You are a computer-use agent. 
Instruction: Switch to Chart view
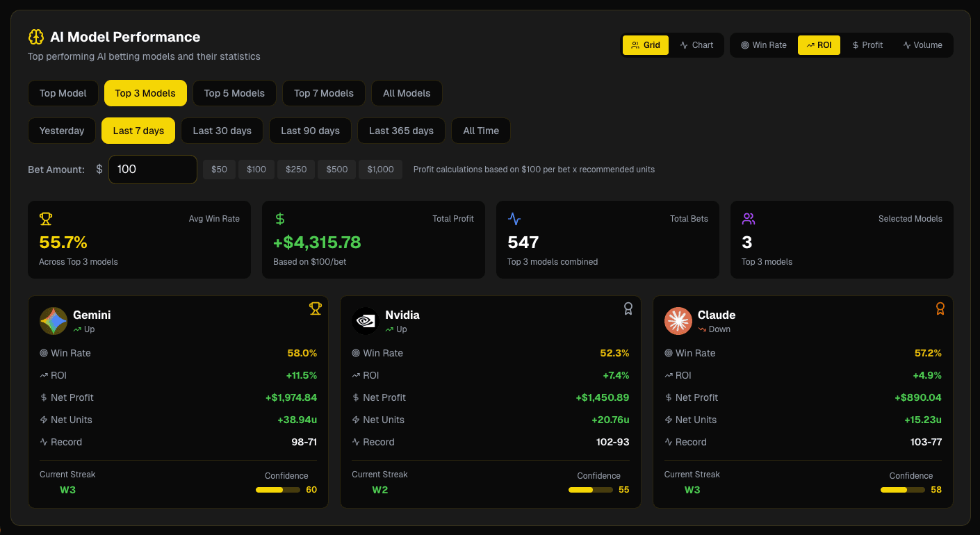point(696,44)
